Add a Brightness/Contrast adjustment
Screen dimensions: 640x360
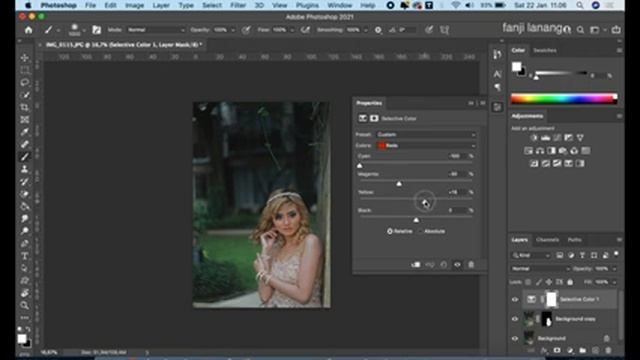tap(534, 138)
